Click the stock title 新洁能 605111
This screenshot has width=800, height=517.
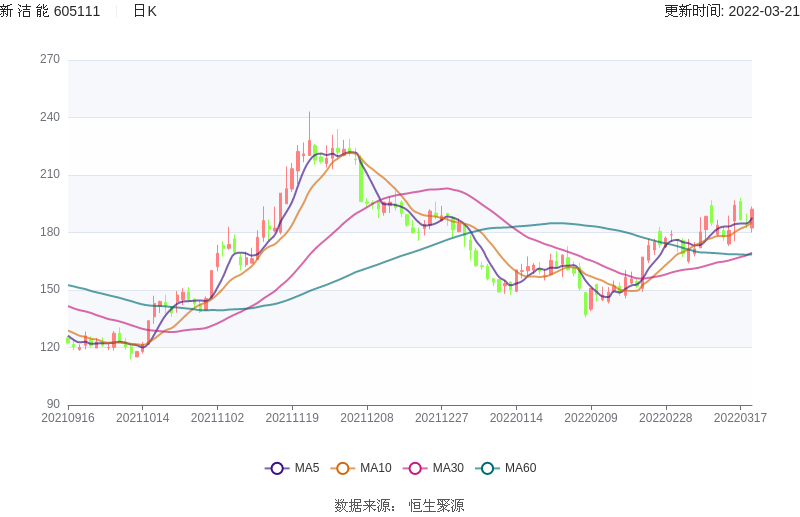(50, 11)
